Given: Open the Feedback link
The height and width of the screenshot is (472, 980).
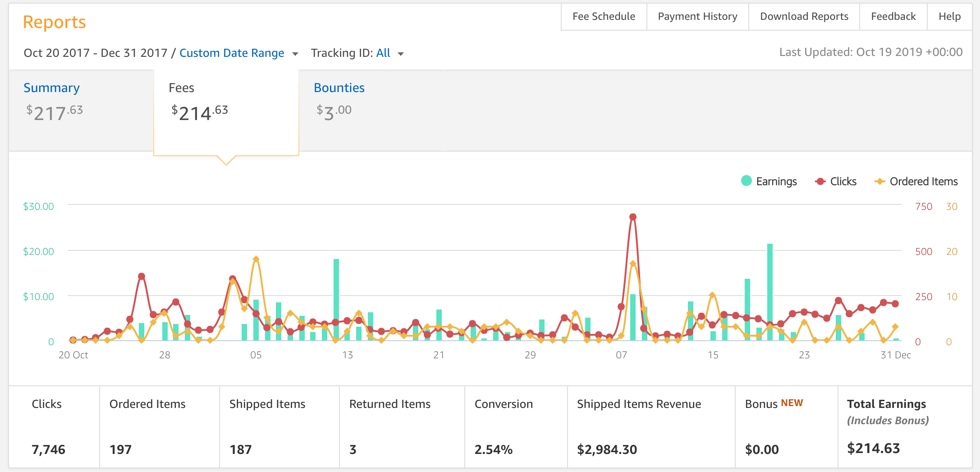Looking at the screenshot, I should (893, 17).
